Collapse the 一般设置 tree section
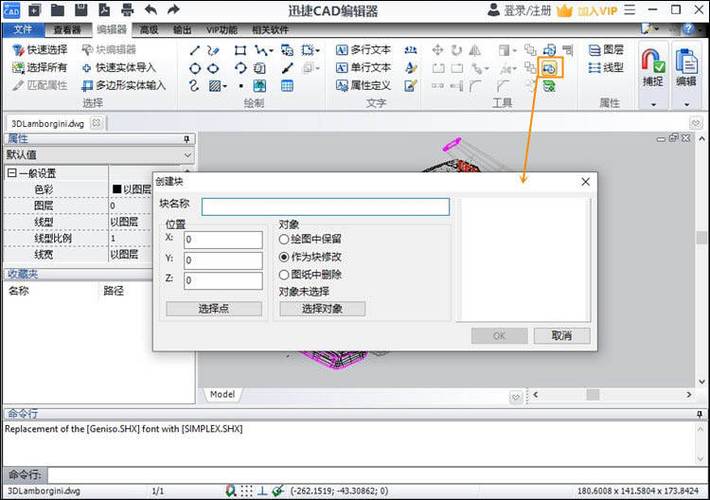Screen dimensions: 710x500 12,173
